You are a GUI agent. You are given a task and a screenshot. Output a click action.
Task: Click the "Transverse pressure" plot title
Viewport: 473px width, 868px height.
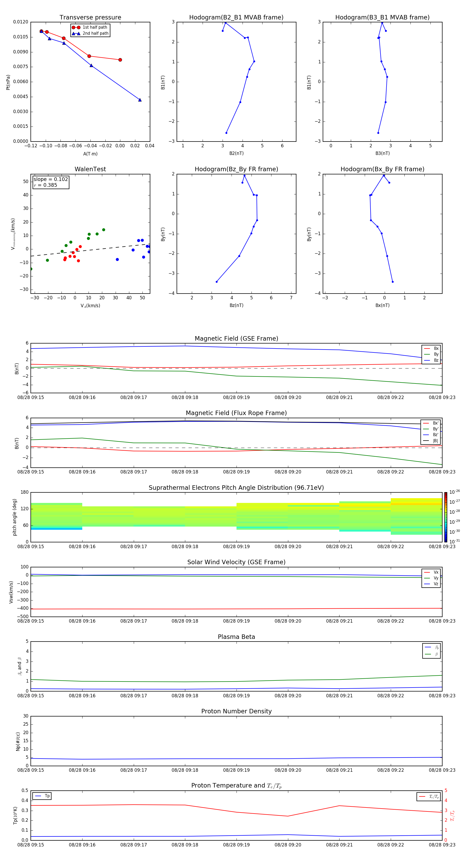(90, 18)
